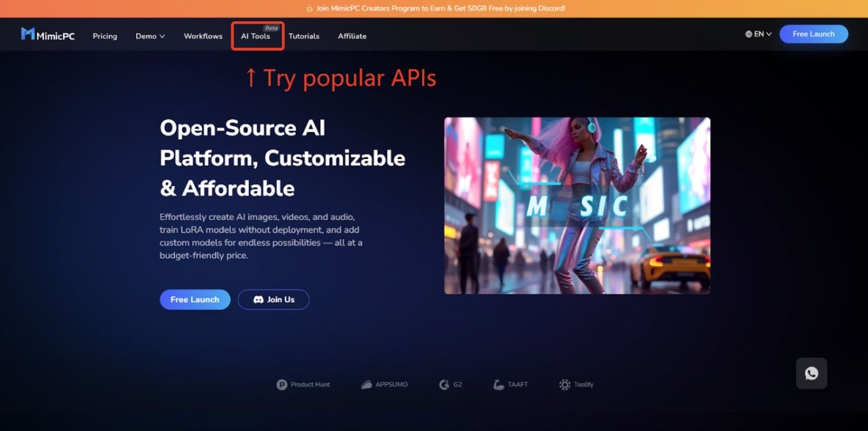Click the globe icon beside EN
The height and width of the screenshot is (431, 868).
748,34
